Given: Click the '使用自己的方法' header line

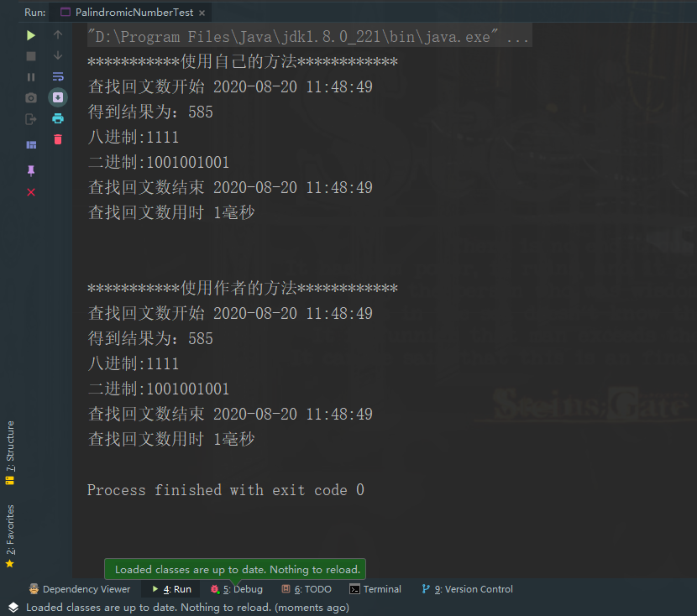Looking at the screenshot, I should click(x=243, y=61).
